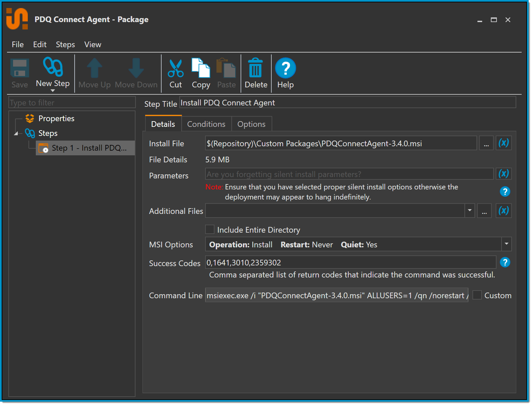Click the Step Title field
The image size is (532, 405).
(348, 102)
